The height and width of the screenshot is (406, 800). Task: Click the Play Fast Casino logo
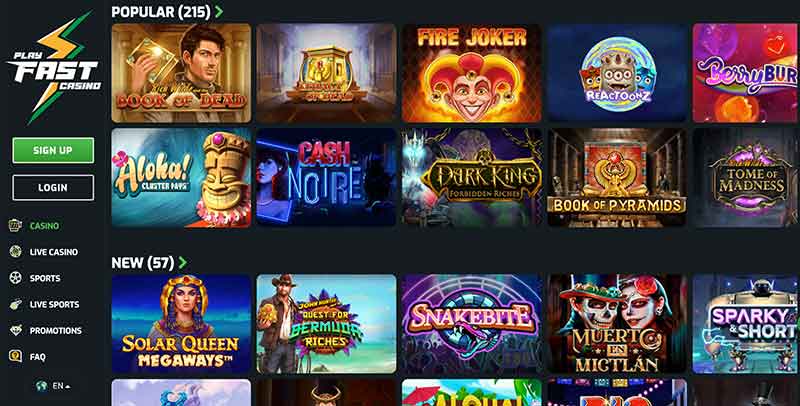pos(53,67)
